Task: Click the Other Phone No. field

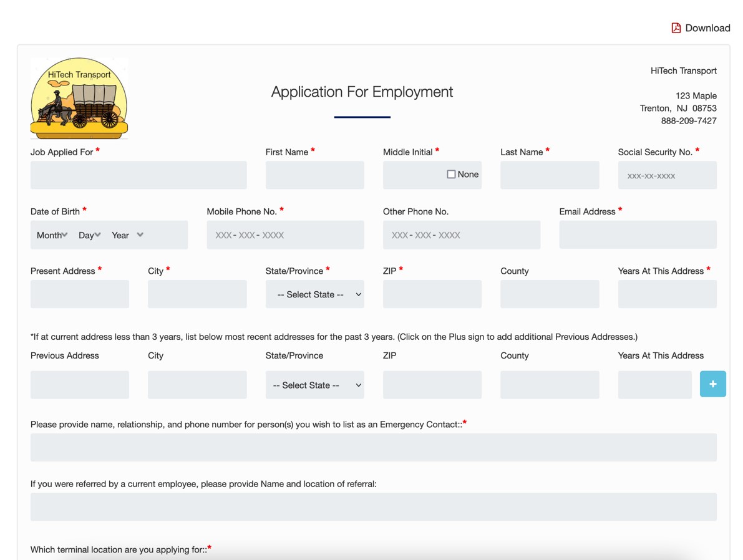Action: pyautogui.click(x=461, y=235)
